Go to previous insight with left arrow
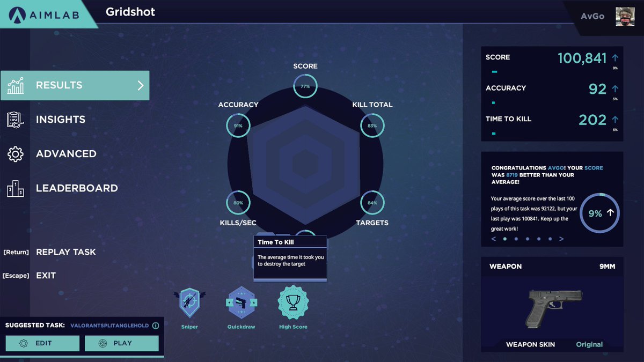The width and height of the screenshot is (644, 362). tap(494, 239)
